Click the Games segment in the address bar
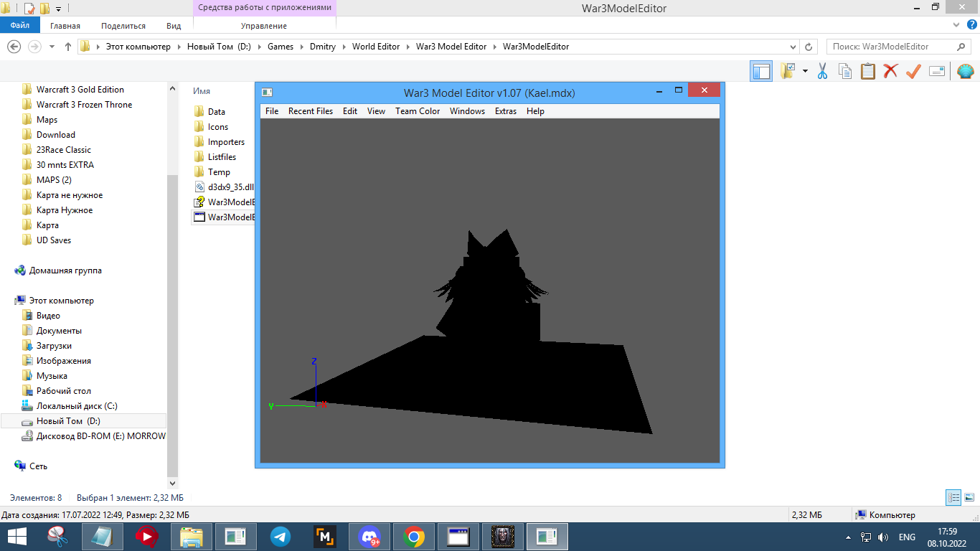Image resolution: width=980 pixels, height=551 pixels. 281,47
